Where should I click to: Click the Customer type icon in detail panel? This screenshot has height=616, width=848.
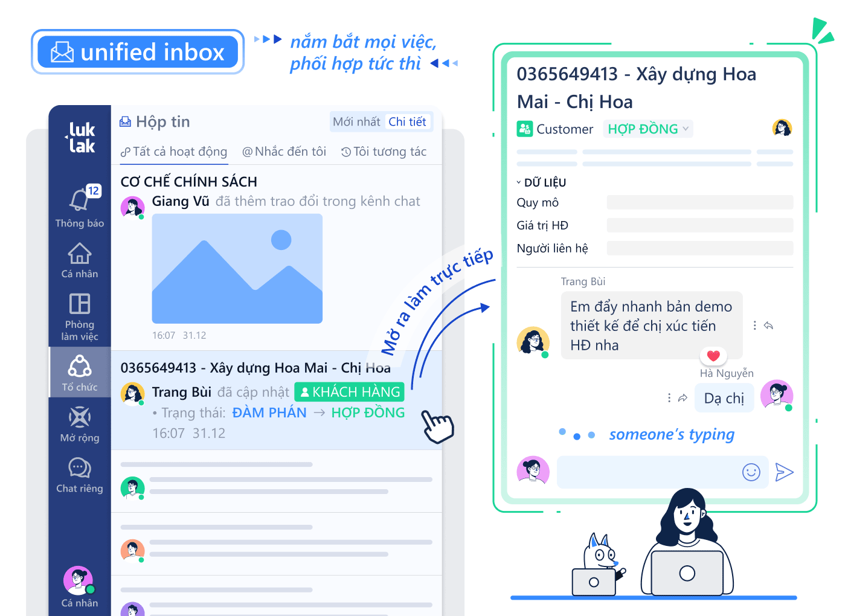524,129
